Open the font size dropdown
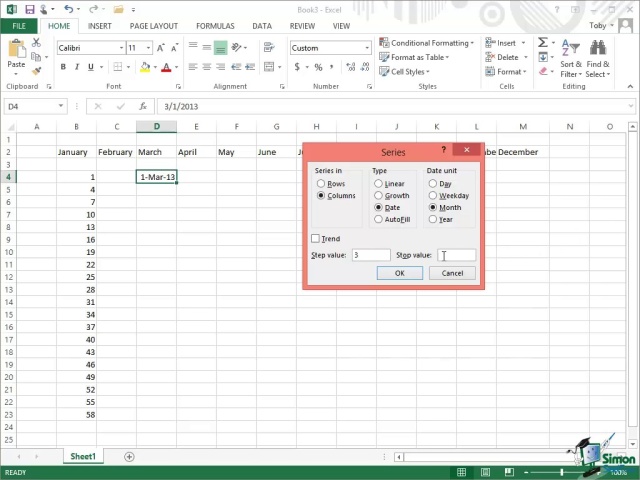640x480 pixels. [x=149, y=48]
